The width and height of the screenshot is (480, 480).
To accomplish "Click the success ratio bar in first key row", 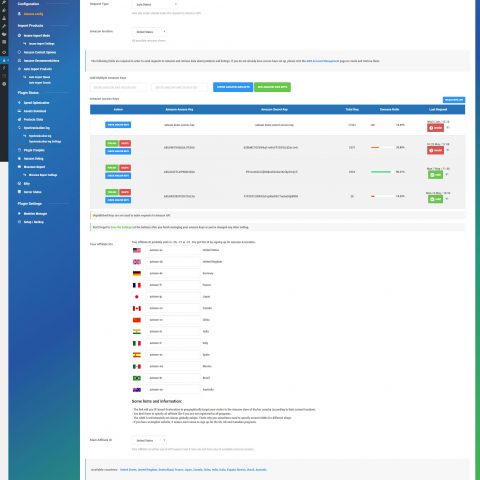I will [381, 125].
